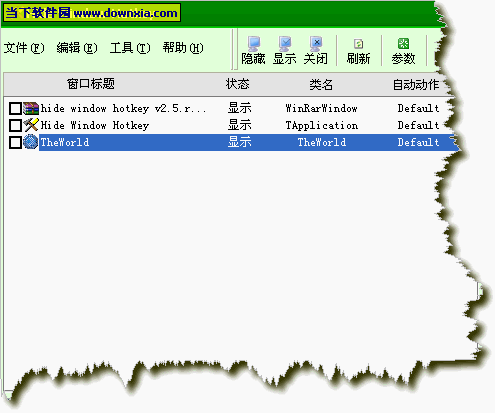Open the 工具(T) menu
The width and height of the screenshot is (495, 413).
coord(130,48)
